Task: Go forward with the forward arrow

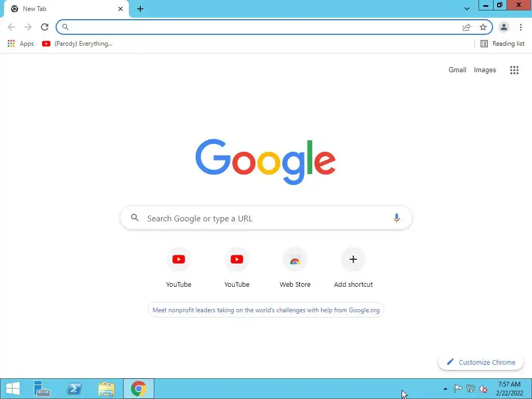Action: [28, 27]
